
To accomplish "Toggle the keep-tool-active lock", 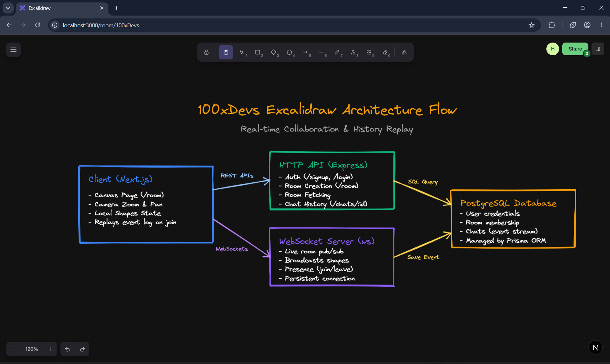I will tap(206, 52).
